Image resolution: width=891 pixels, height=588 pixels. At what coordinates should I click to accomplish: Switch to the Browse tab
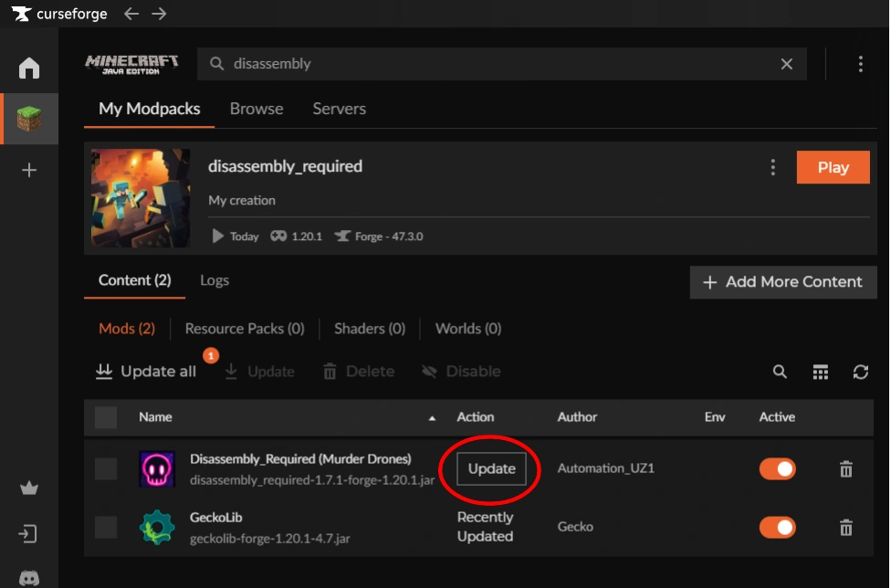coord(257,109)
